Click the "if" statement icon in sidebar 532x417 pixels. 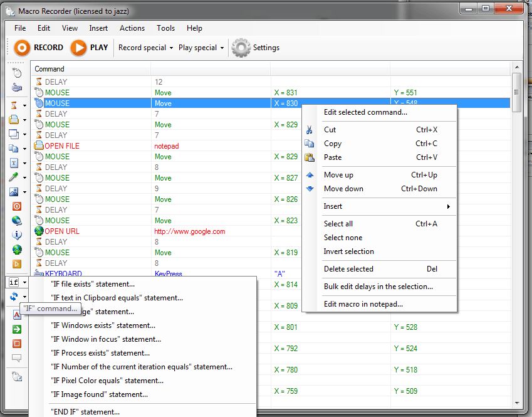14,282
